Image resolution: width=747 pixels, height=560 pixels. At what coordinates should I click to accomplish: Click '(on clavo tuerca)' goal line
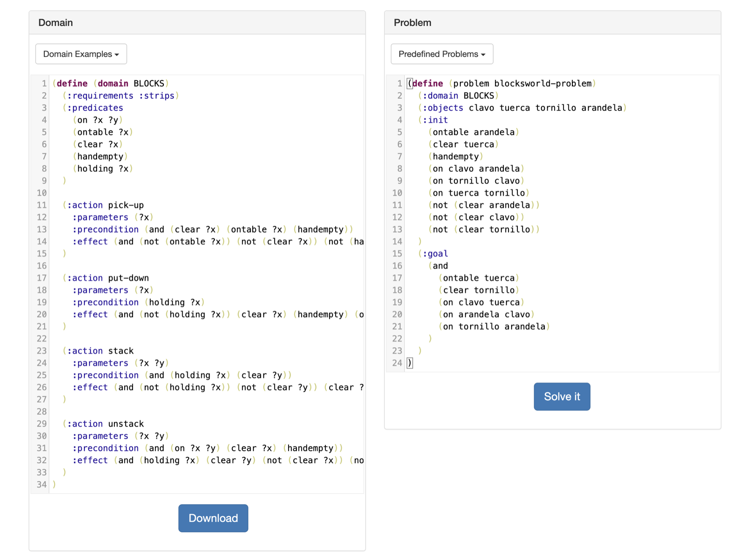tap(481, 302)
